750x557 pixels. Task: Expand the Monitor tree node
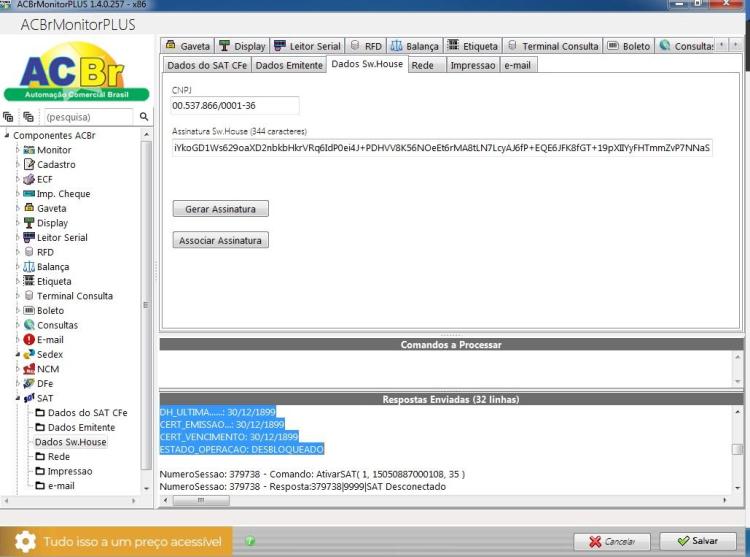pos(18,150)
